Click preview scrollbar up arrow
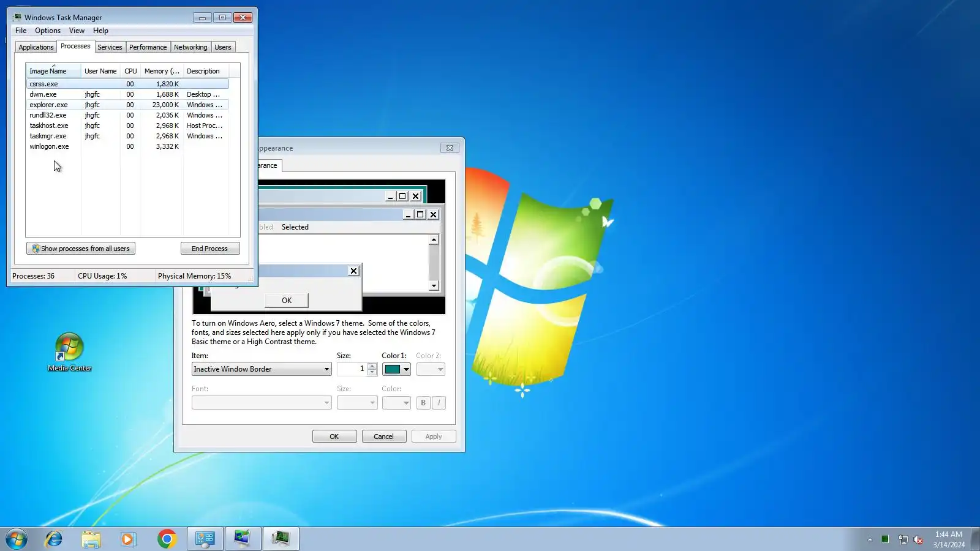Viewport: 980px width, 551px height. pyautogui.click(x=434, y=240)
